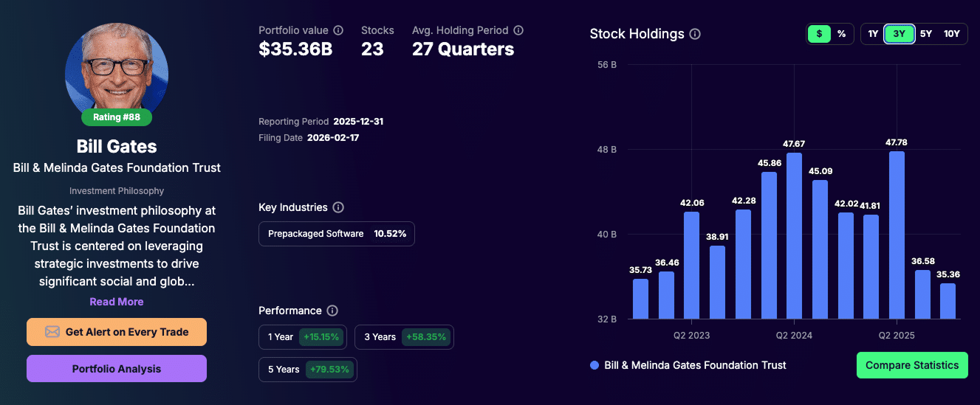Click Compare Statistics button
Viewport: 980px width, 405px height.
912,365
